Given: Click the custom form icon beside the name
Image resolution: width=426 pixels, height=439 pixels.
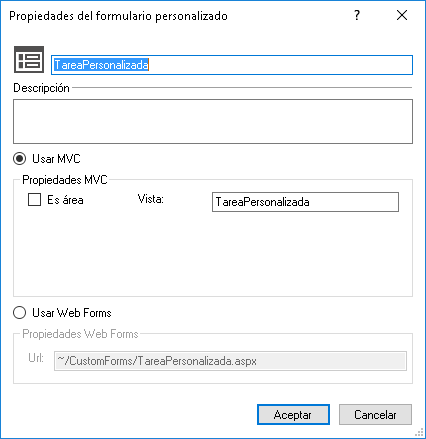Looking at the screenshot, I should click(x=29, y=60).
